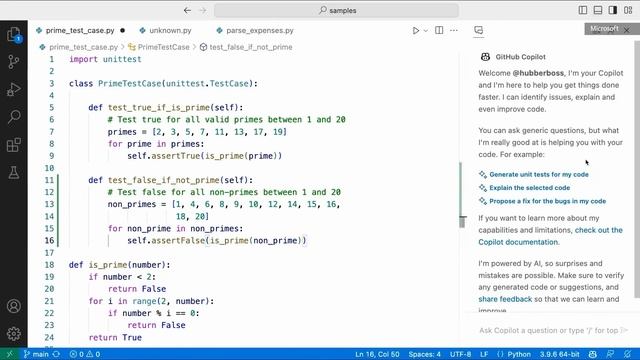Viewport: 640px width, 360px height.
Task: Go forward with the navigation arrow
Action: (x=203, y=11)
